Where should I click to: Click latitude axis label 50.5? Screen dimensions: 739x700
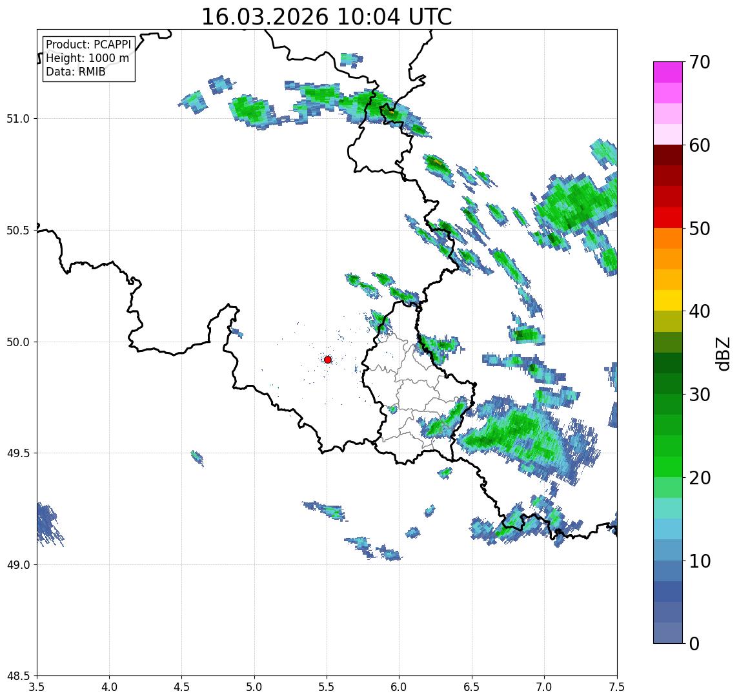click(x=18, y=231)
